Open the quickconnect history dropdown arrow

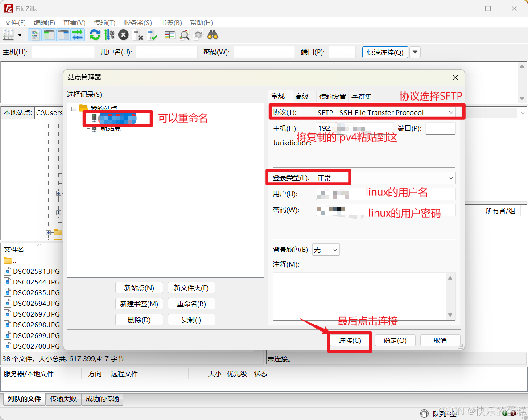415,52
